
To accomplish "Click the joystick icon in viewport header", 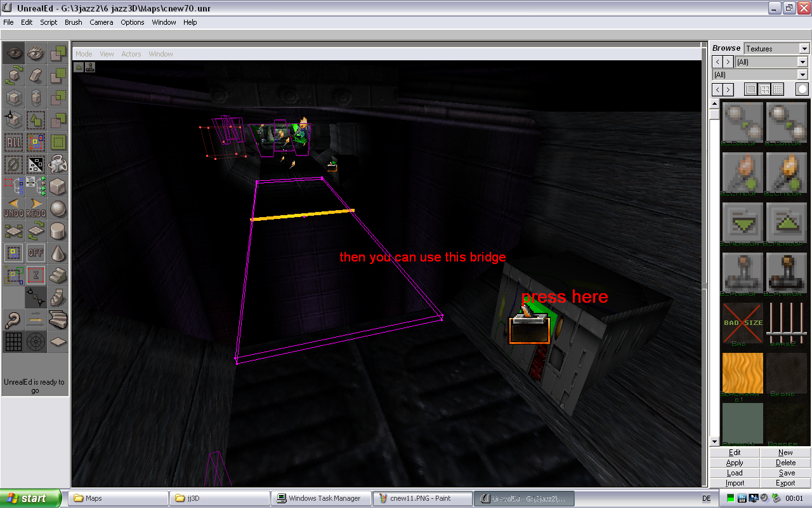I will (90, 66).
